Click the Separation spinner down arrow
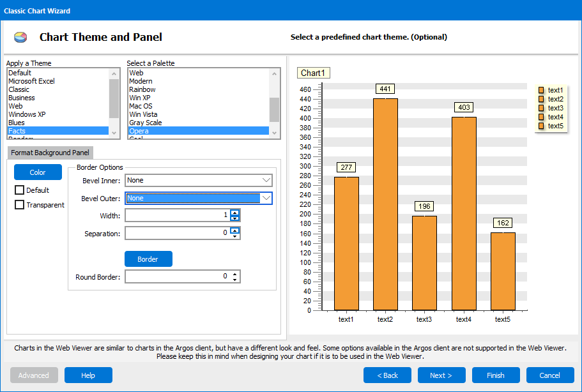The height and width of the screenshot is (392, 582). click(236, 235)
